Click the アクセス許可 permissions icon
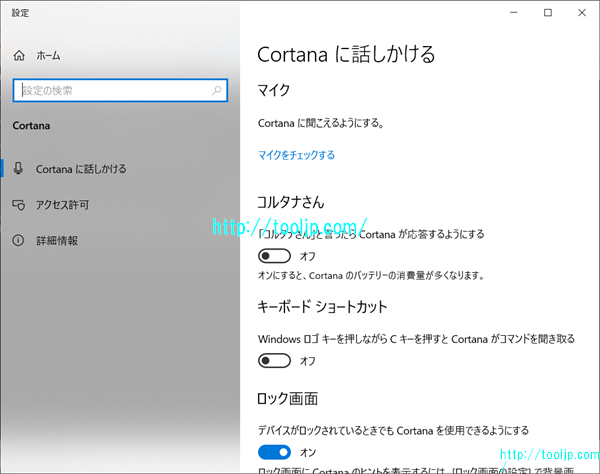 tap(19, 205)
